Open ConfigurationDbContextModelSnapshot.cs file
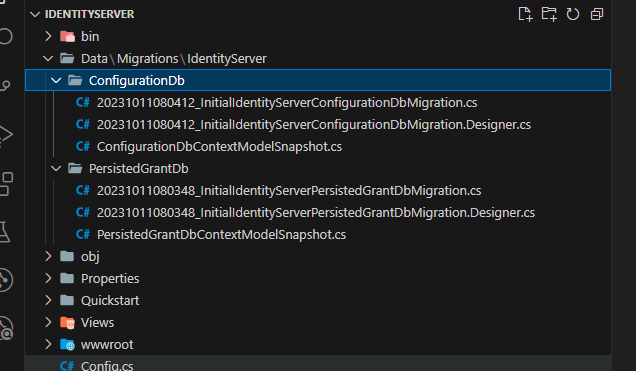Image resolution: width=636 pixels, height=371 pixels. [219, 147]
